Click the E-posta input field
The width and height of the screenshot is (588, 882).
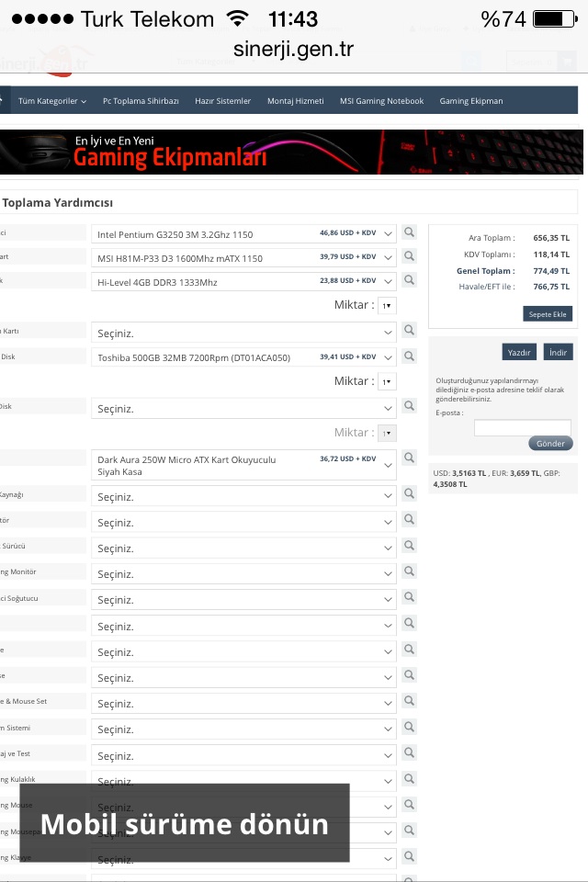[522, 428]
